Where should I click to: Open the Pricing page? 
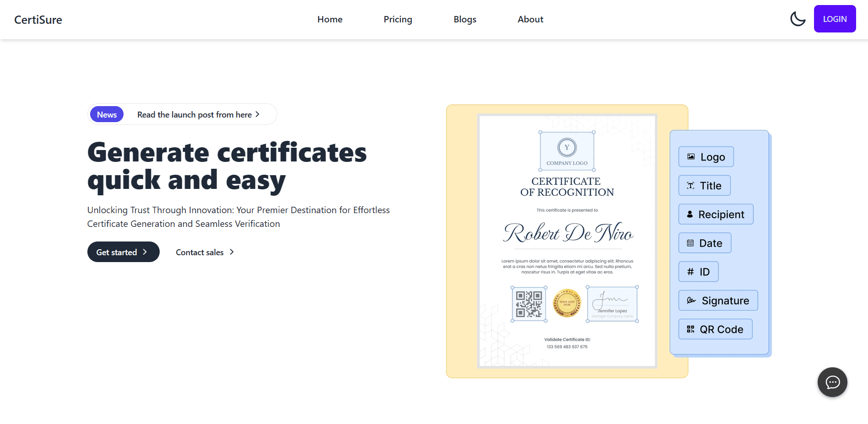click(397, 19)
